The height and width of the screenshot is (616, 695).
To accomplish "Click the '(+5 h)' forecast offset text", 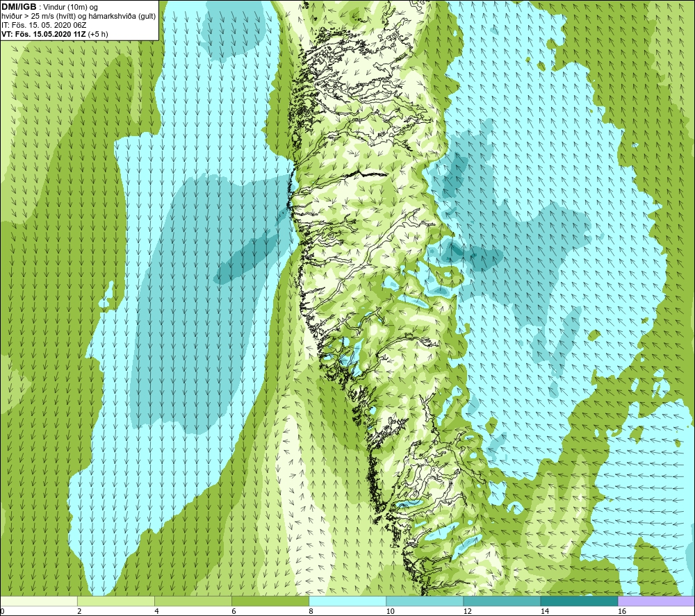I will click(98, 34).
